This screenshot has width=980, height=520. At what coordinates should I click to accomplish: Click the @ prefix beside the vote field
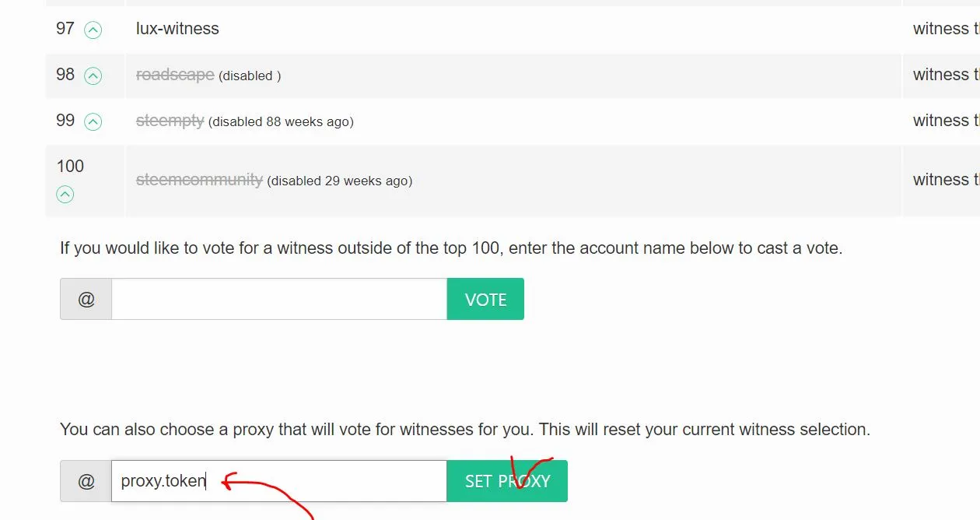(x=86, y=299)
